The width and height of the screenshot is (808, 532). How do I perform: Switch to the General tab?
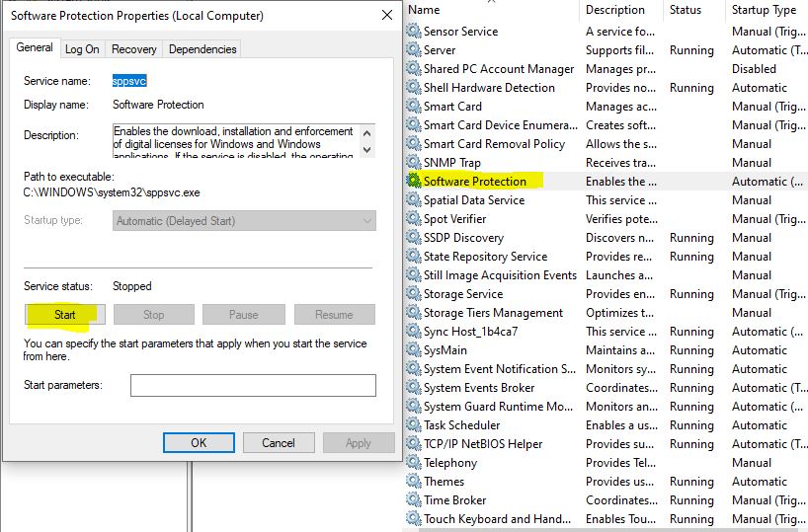35,48
